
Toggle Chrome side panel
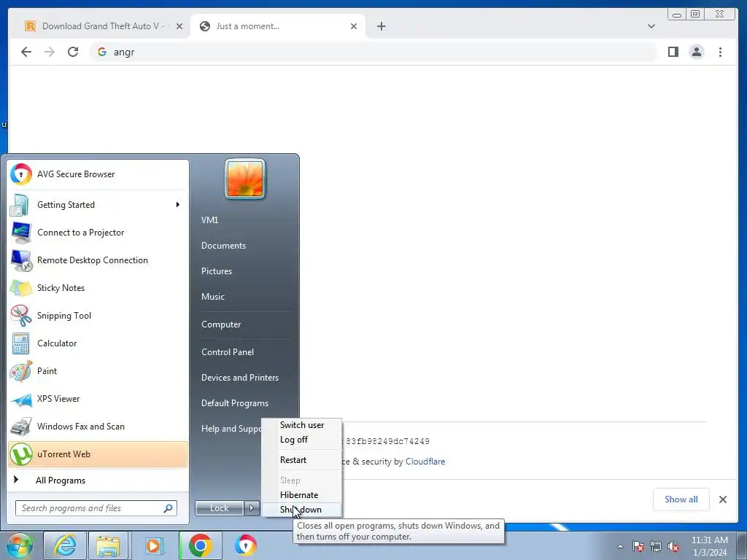[x=673, y=52]
